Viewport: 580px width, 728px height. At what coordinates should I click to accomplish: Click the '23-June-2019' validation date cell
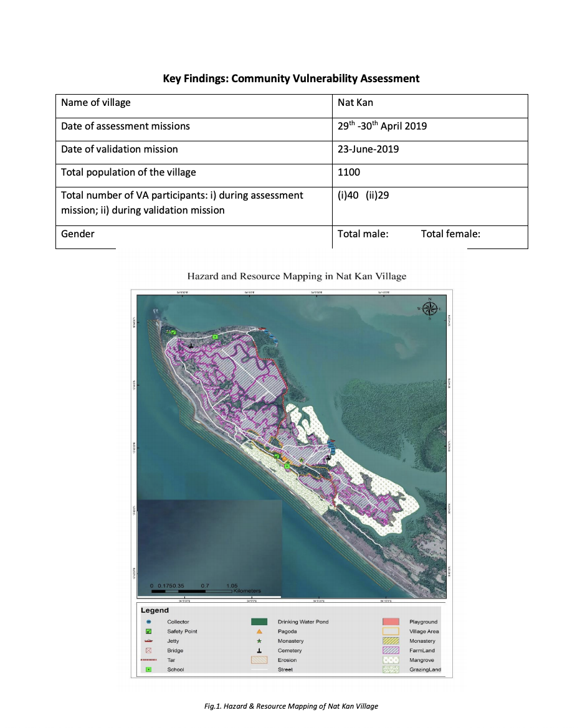tap(368, 149)
